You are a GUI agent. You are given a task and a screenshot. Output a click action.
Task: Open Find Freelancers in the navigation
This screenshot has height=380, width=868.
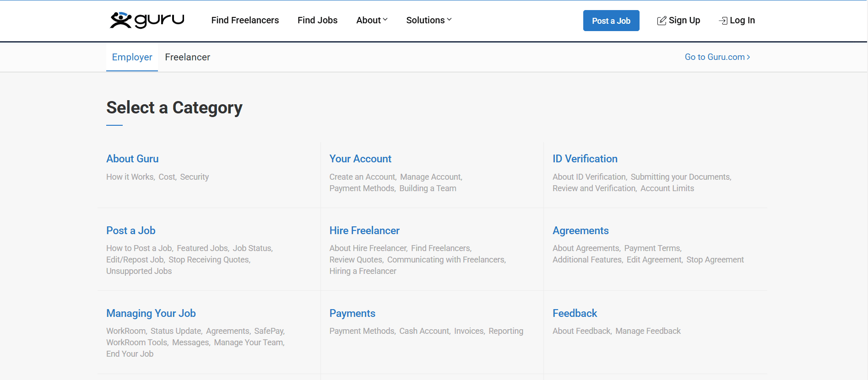click(245, 20)
